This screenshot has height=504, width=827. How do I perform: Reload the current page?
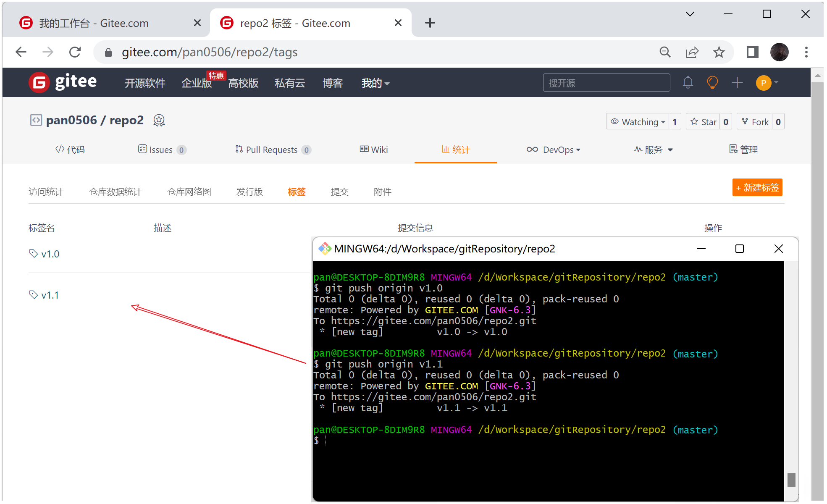click(75, 52)
